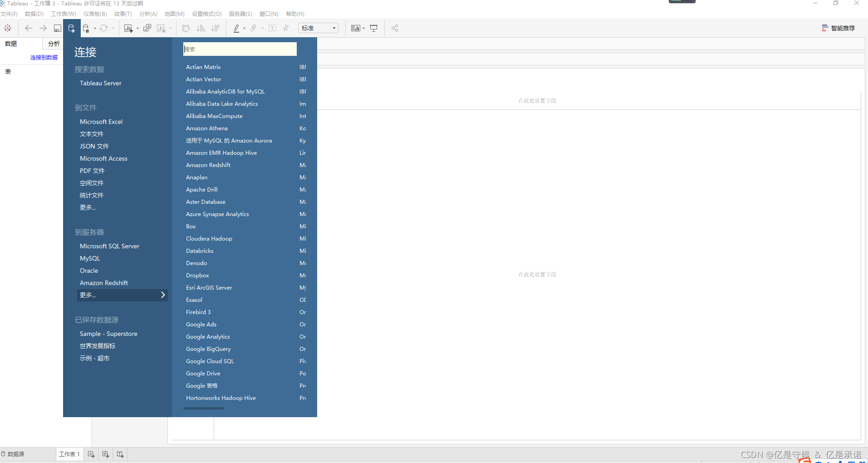The image size is (868, 463).
Task: Open Sample - Superstore saved source
Action: click(108, 334)
